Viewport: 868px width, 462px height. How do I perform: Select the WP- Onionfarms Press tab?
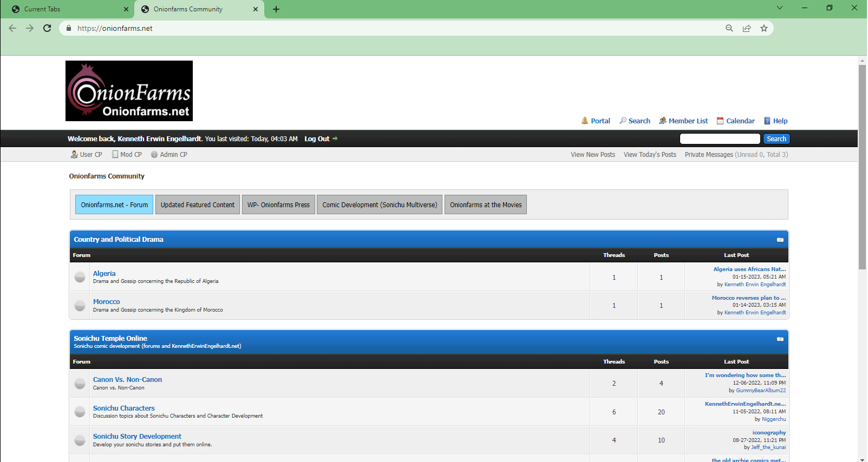click(x=278, y=204)
